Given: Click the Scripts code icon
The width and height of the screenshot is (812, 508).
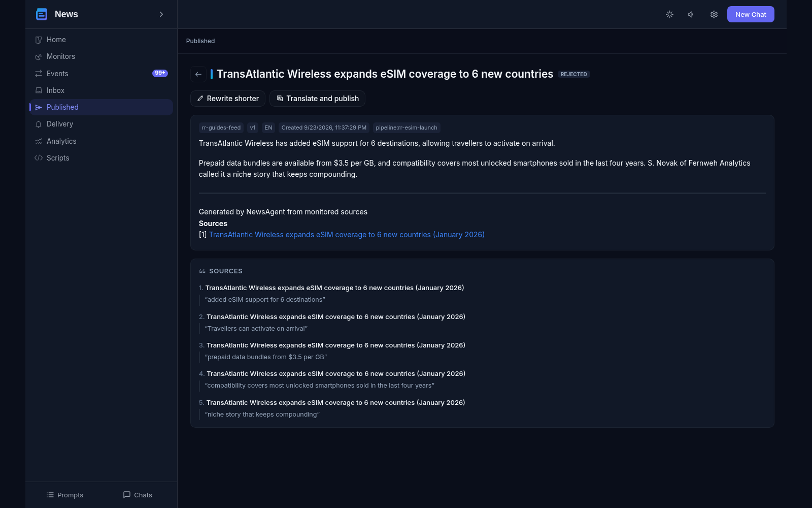Looking at the screenshot, I should tap(39, 158).
